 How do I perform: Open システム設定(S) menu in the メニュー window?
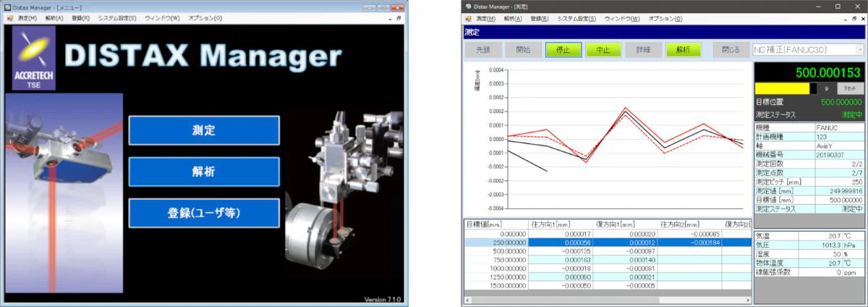point(117,17)
